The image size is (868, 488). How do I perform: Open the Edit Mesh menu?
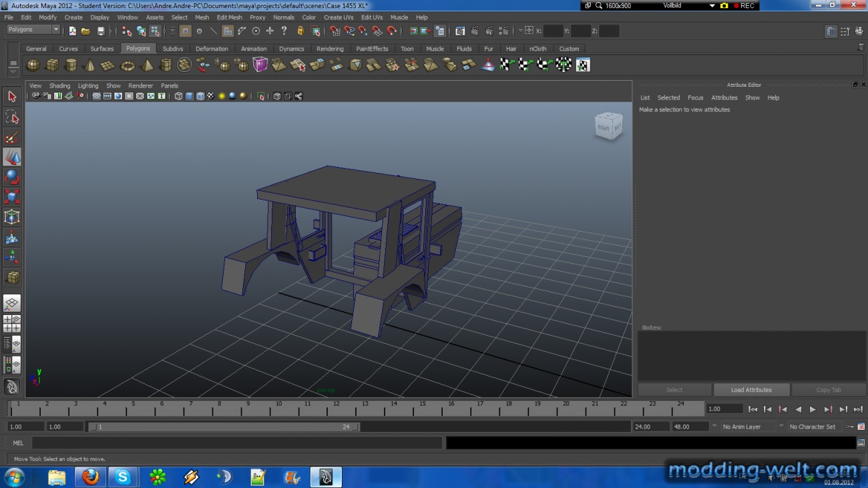click(x=229, y=17)
